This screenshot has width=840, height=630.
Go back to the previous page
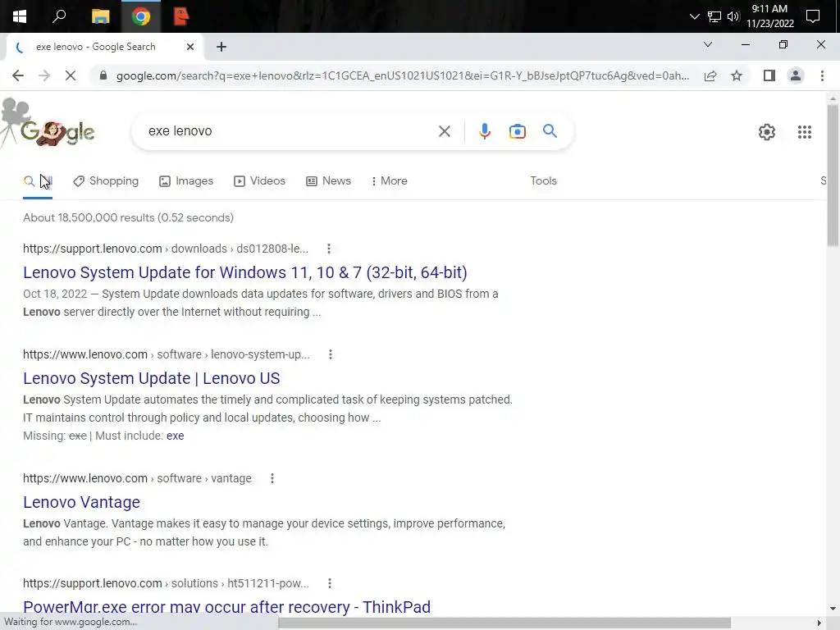point(18,75)
